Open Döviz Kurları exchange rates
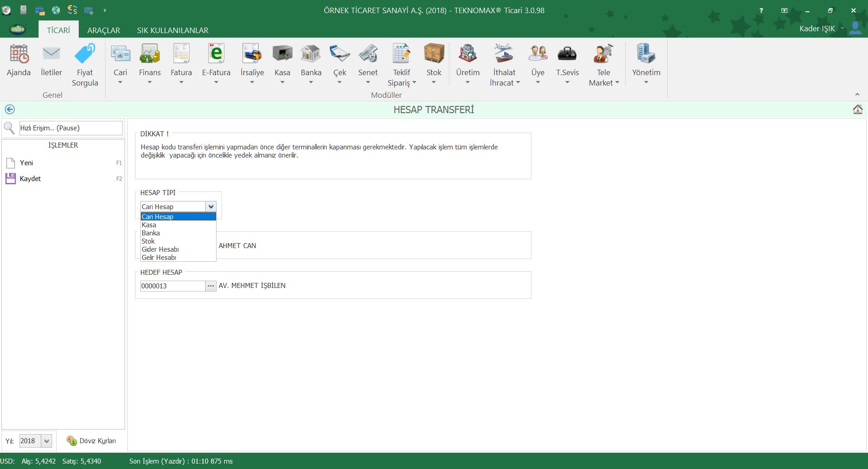 92,441
